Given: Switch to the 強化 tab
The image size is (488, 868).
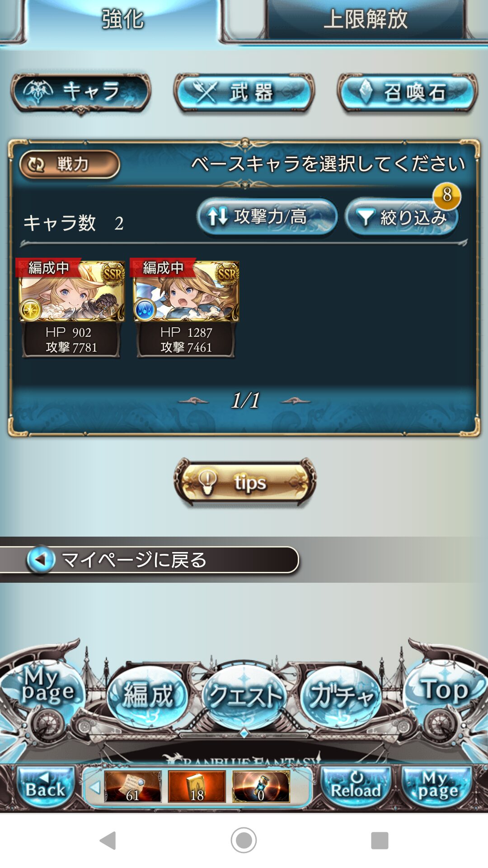Looking at the screenshot, I should (x=122, y=20).
